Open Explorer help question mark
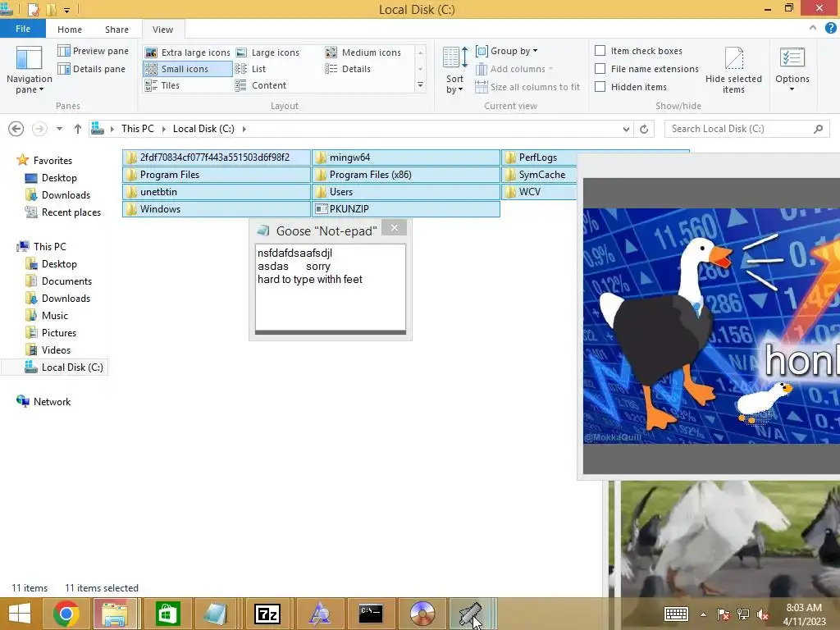840x630 pixels. point(830,28)
